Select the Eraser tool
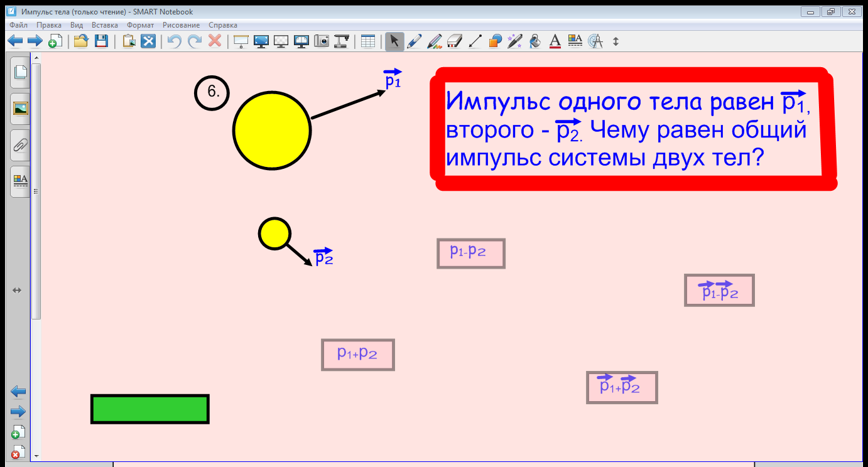Image resolution: width=868 pixels, height=467 pixels. tap(454, 41)
